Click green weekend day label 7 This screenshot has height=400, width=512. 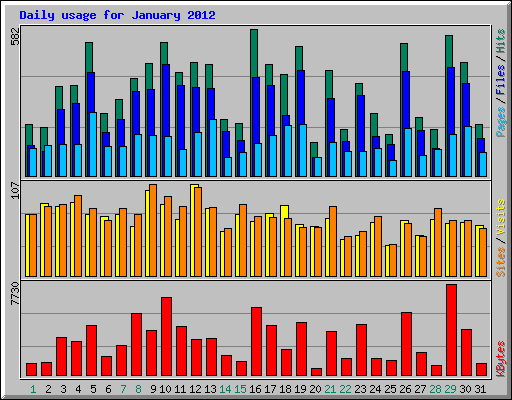tap(123, 389)
